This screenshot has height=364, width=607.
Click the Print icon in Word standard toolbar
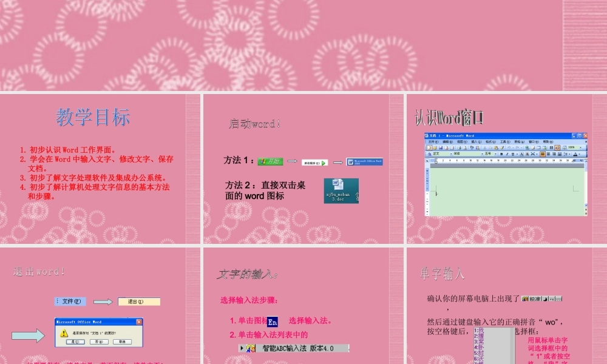459,148
